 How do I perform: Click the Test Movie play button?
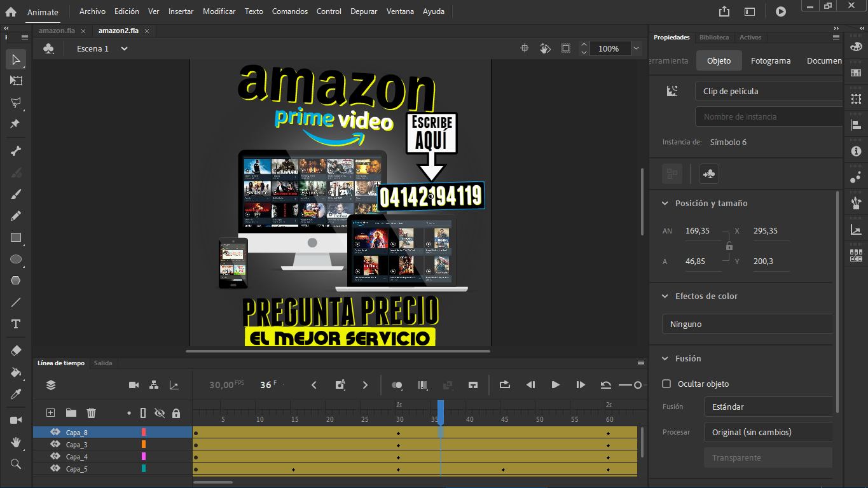coord(781,11)
